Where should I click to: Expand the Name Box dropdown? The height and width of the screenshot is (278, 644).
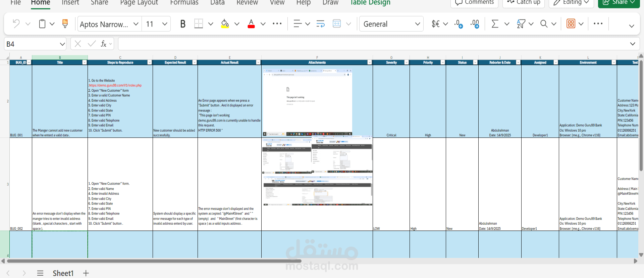(x=62, y=44)
